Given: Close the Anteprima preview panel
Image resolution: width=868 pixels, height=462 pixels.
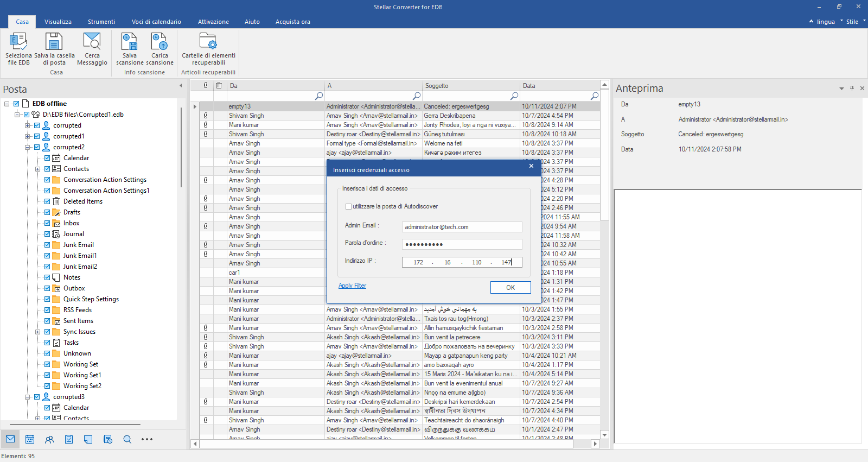Looking at the screenshot, I should (862, 88).
